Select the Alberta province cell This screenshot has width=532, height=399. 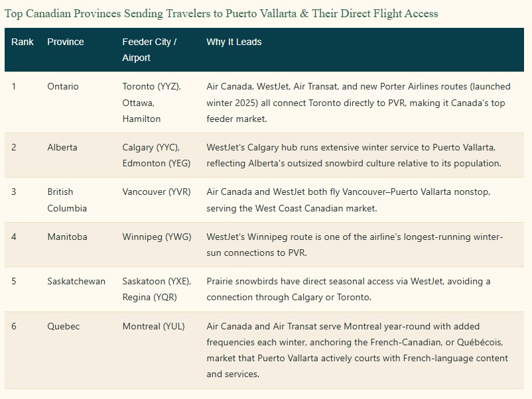click(62, 147)
